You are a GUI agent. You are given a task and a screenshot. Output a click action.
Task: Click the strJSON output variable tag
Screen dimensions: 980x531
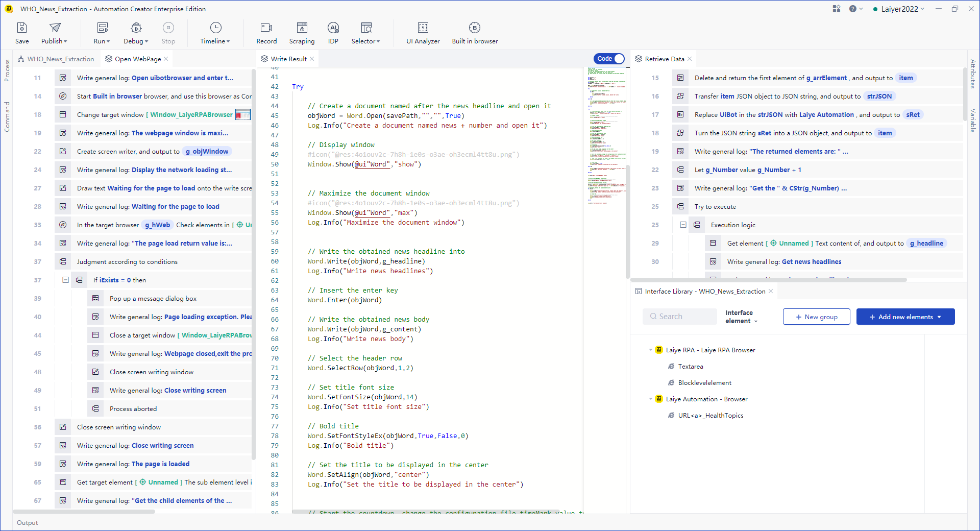pos(879,96)
